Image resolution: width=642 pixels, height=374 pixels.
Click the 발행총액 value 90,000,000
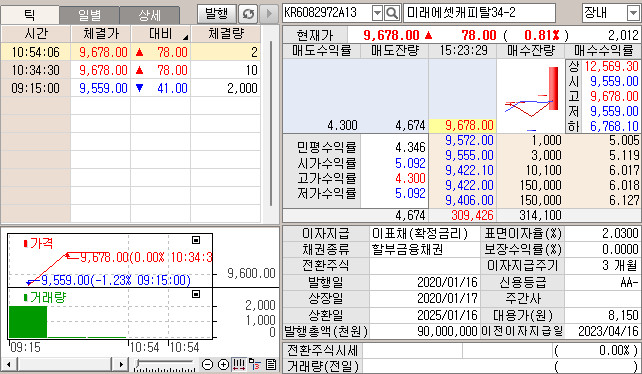447,331
